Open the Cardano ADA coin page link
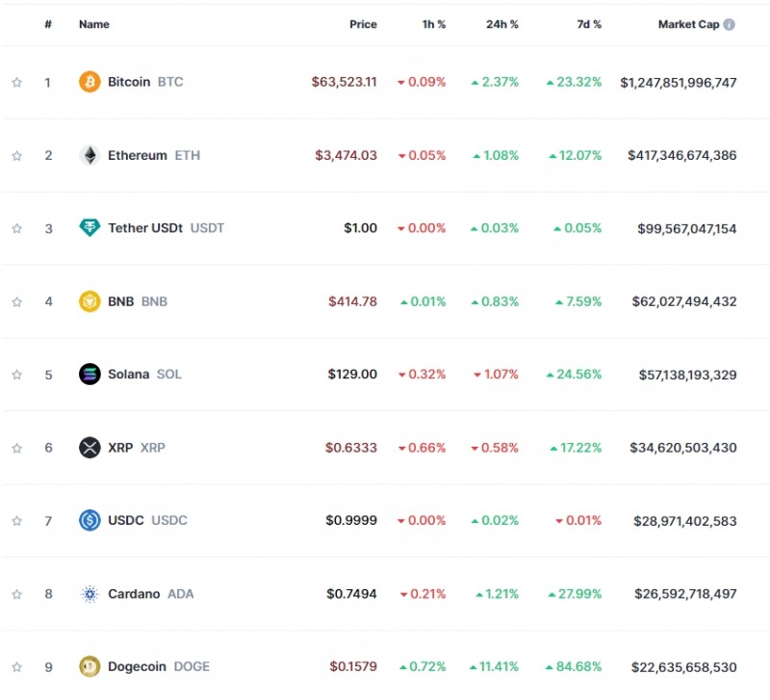Image resolution: width=770 pixels, height=700 pixels. 134,594
